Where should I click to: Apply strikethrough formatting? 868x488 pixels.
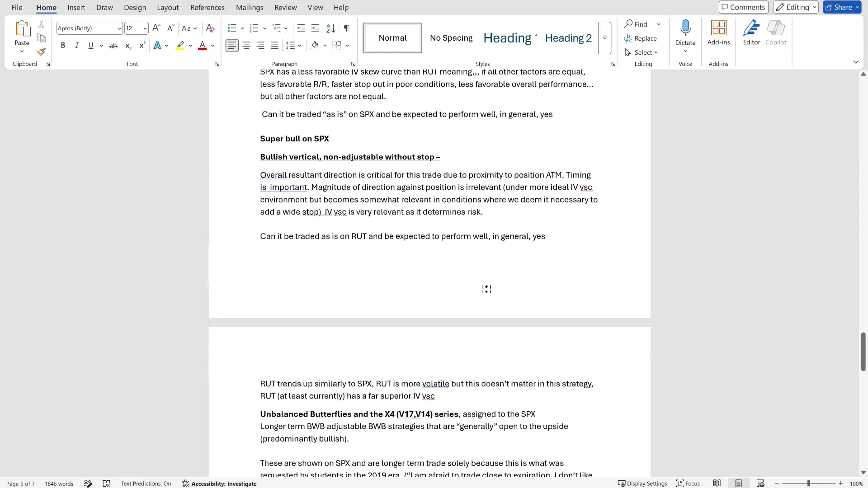[x=113, y=46]
